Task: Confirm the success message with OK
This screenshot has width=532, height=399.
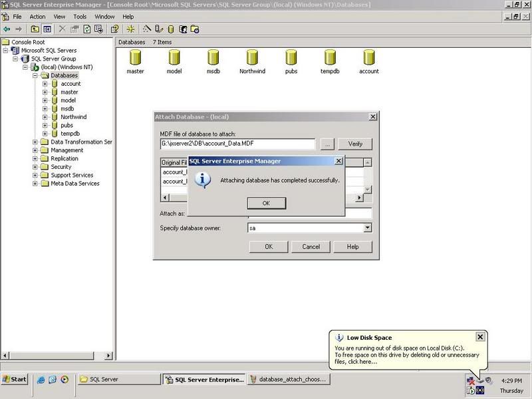Action: pos(267,203)
